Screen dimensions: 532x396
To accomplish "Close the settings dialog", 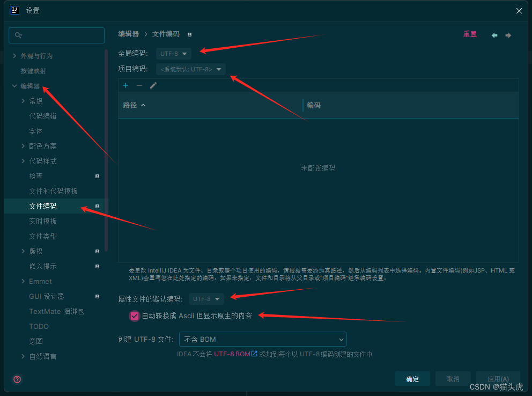I will tap(519, 11).
